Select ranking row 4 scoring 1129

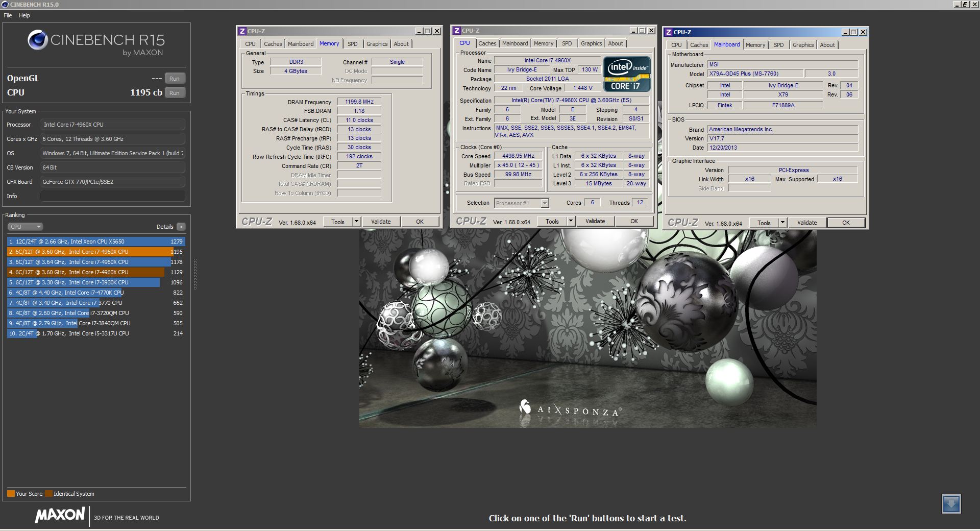96,272
